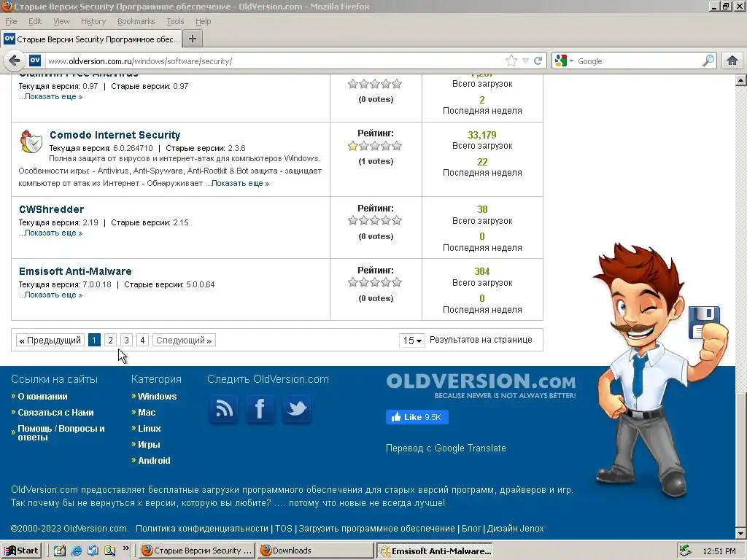The height and width of the screenshot is (560, 747).
Task: Open the Facebook icon in footer
Action: click(x=260, y=408)
